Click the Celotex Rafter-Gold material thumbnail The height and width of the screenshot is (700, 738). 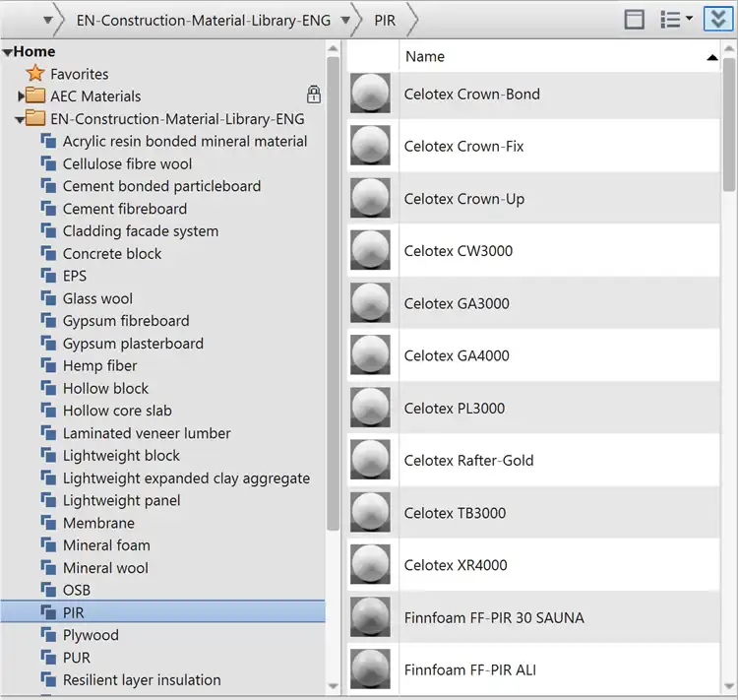pos(370,460)
